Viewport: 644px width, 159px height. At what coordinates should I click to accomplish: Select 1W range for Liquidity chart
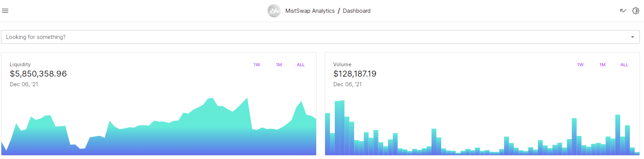coord(257,65)
